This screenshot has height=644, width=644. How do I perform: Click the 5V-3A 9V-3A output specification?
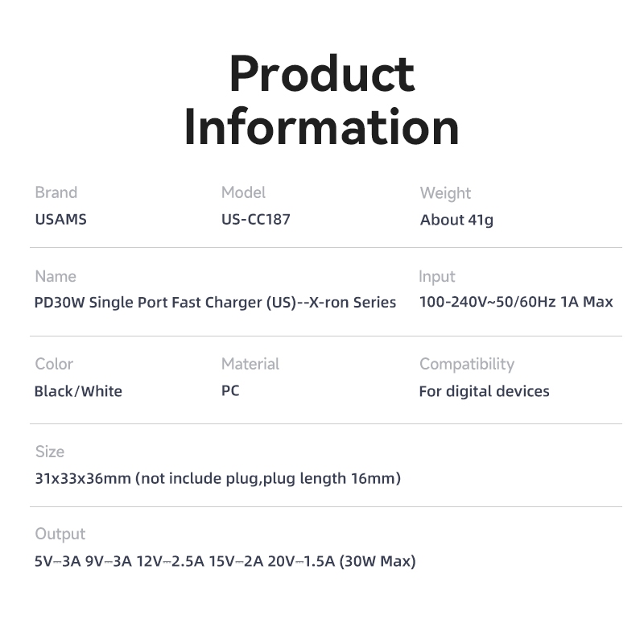(x=225, y=561)
